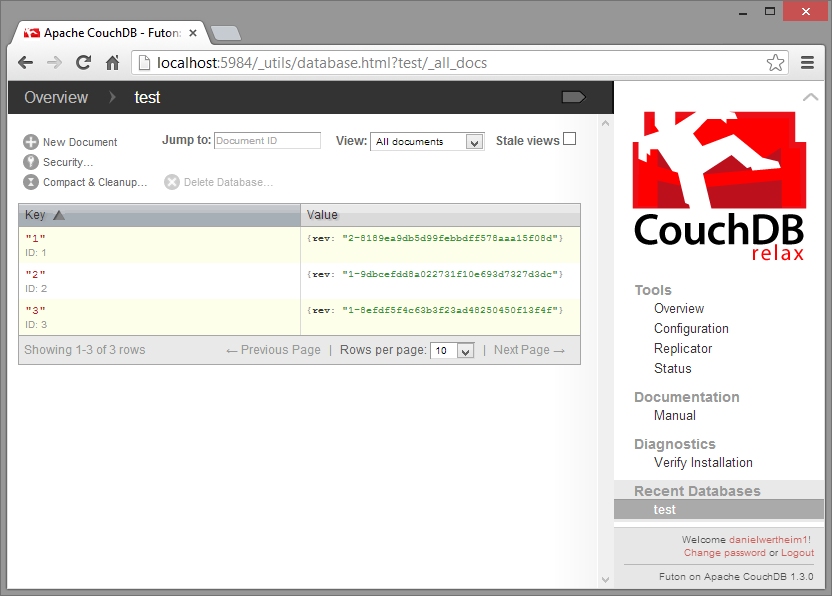Viewport: 832px width, 596px height.
Task: Reload the page using the refresh icon
Action: pyautogui.click(x=83, y=63)
